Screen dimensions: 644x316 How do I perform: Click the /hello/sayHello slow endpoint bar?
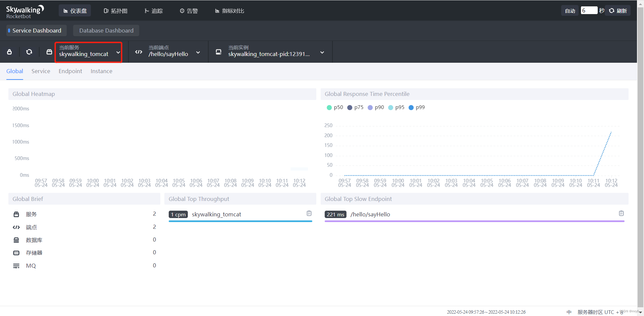tap(475, 221)
